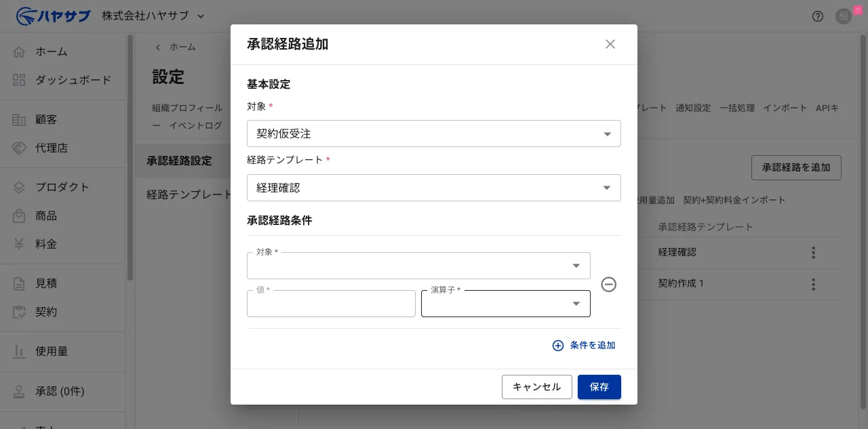
Task: Open the 対象 dropdown showing 契約仮受注
Action: pos(434,134)
